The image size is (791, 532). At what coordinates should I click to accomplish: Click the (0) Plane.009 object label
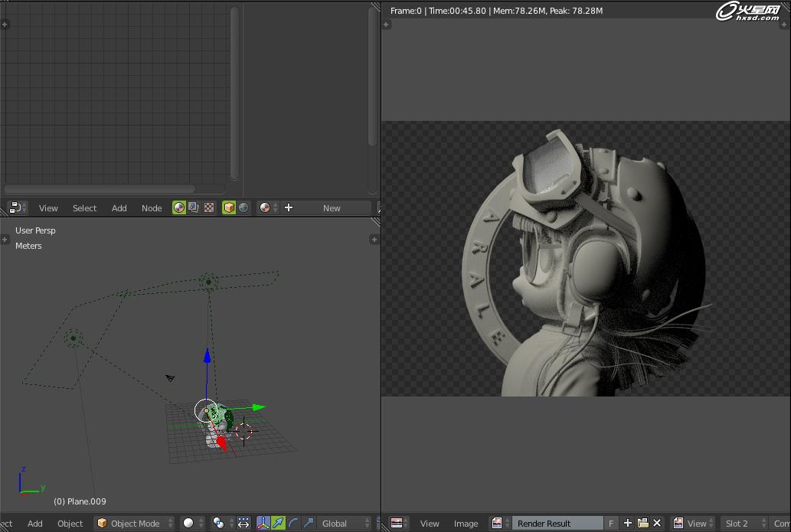tap(80, 501)
